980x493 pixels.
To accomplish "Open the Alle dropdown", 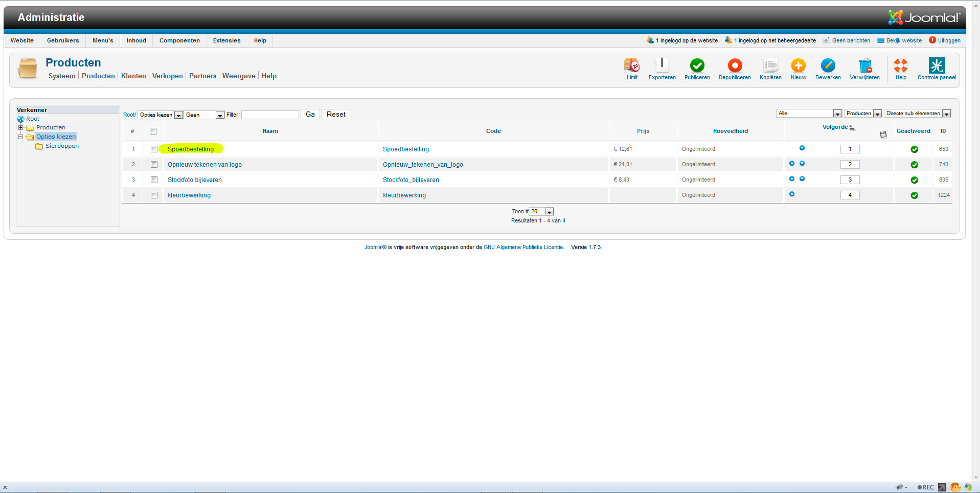I will (x=809, y=114).
